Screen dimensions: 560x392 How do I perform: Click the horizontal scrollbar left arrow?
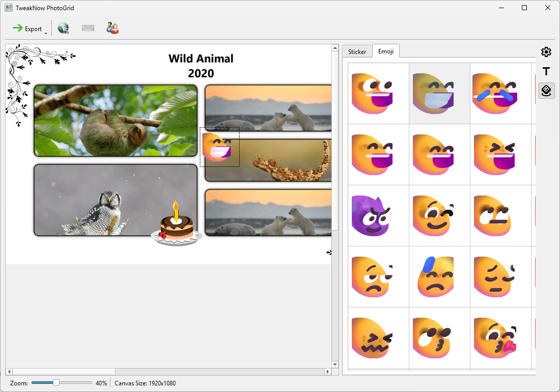point(9,372)
